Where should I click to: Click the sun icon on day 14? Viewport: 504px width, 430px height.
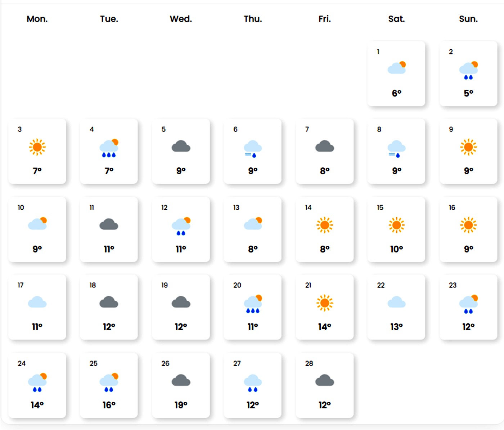coord(324,225)
